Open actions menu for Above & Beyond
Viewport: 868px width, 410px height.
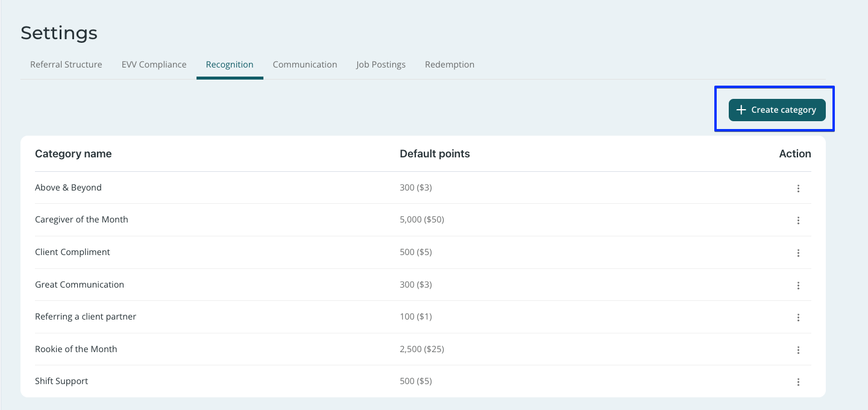[x=798, y=188]
